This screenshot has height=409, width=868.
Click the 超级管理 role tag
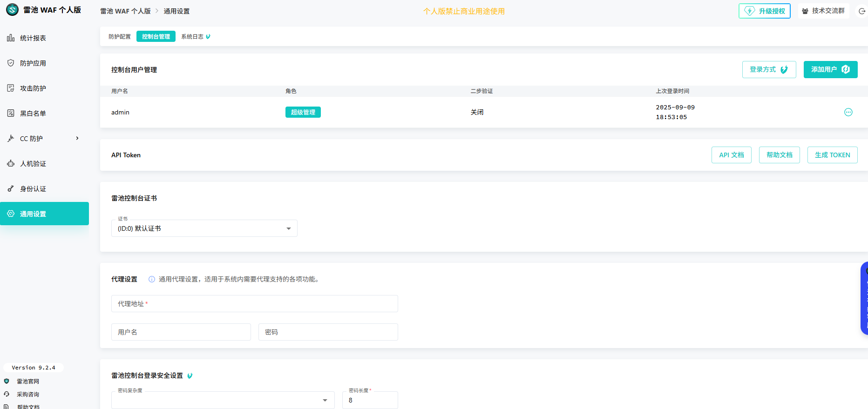303,112
